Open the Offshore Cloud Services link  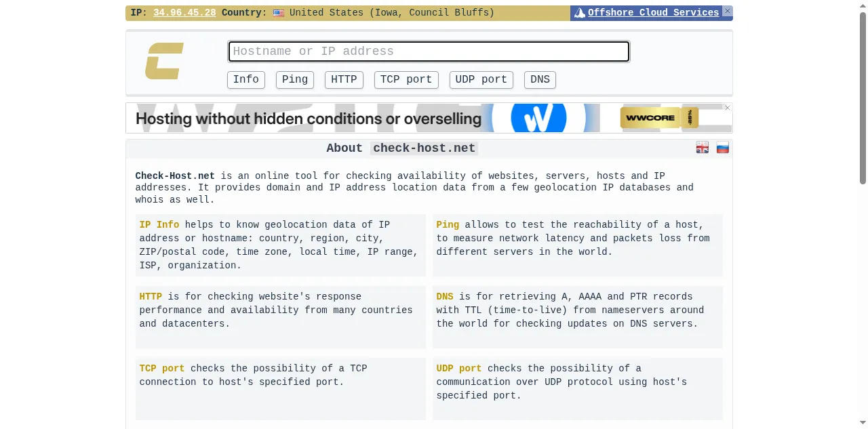653,13
